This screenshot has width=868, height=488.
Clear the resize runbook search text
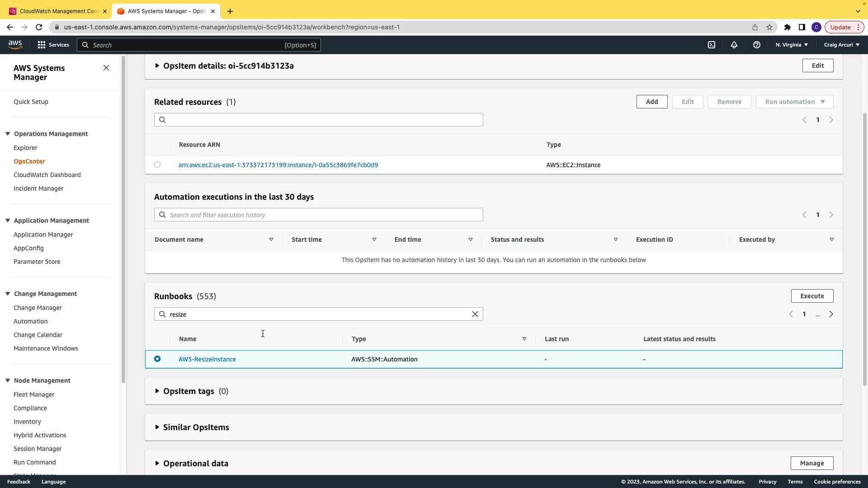tap(475, 314)
